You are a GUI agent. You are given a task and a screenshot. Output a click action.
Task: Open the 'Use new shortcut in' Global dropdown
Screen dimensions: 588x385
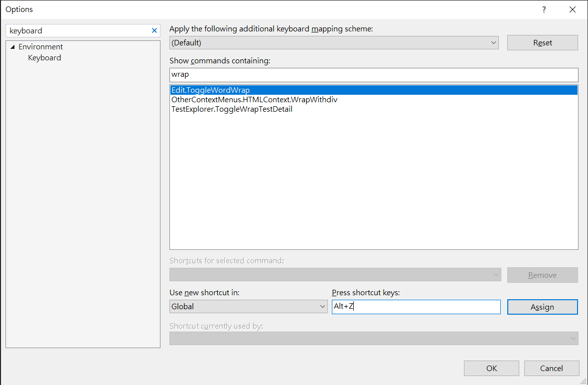[248, 307]
